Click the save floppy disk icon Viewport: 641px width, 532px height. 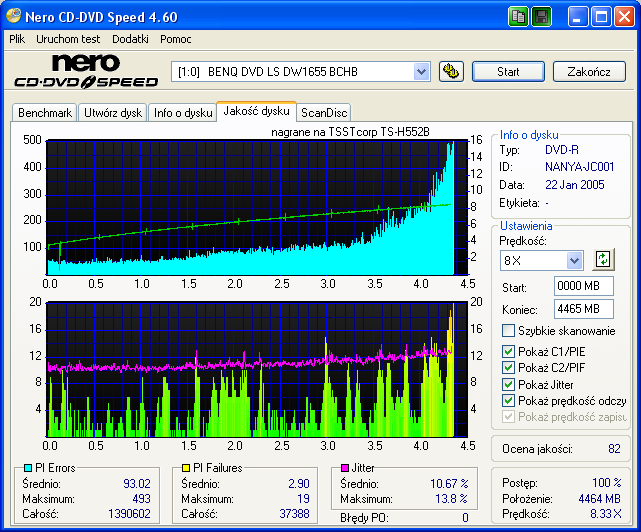[542, 17]
